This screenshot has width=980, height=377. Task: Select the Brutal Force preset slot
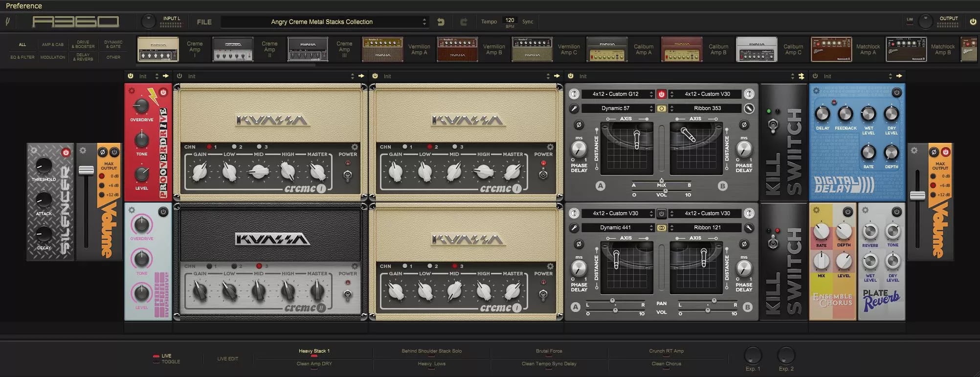coord(549,351)
